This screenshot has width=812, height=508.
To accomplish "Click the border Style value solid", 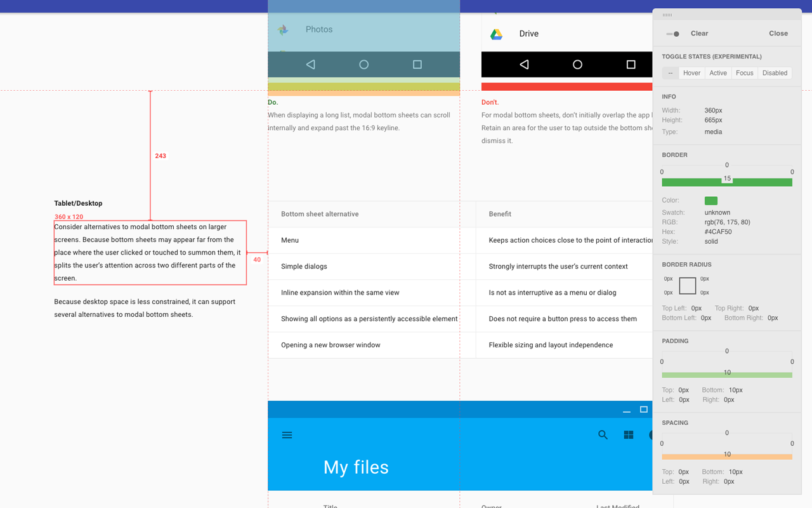I will (711, 241).
